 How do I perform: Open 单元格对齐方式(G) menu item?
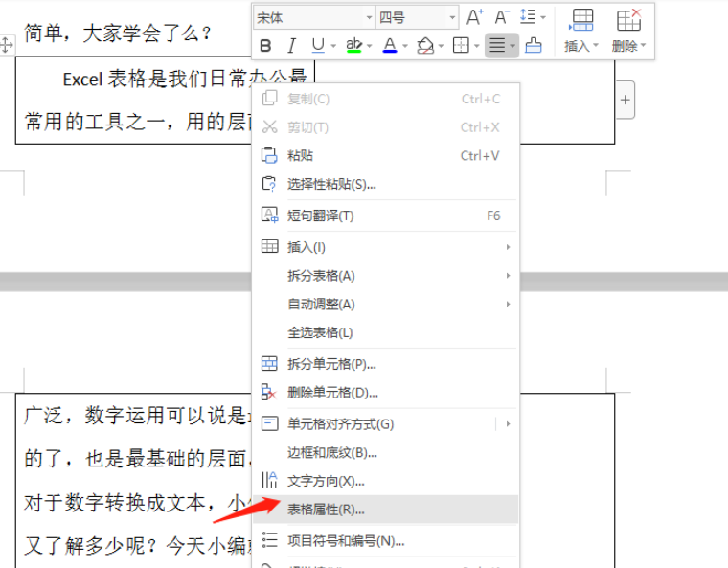tap(340, 424)
